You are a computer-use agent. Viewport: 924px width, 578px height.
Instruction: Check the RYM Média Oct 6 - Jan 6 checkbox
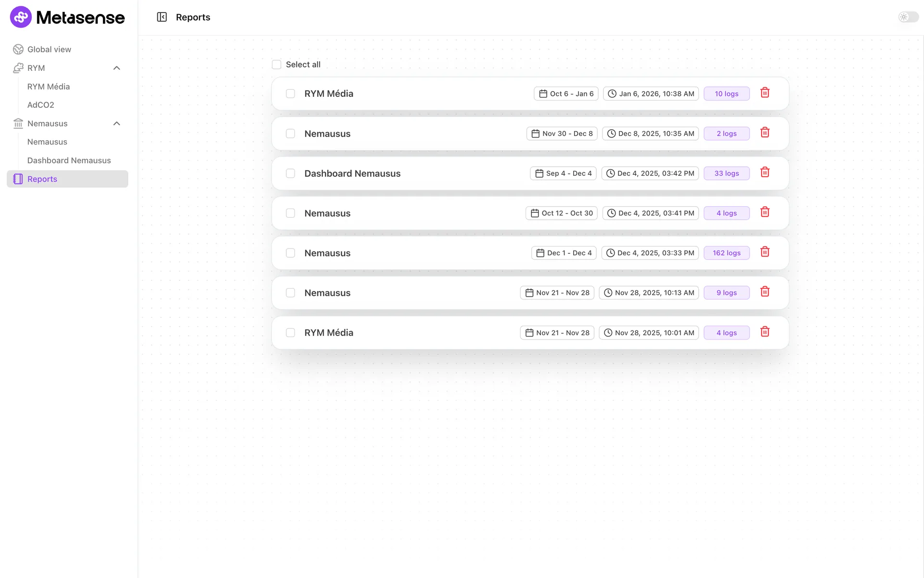coord(291,94)
